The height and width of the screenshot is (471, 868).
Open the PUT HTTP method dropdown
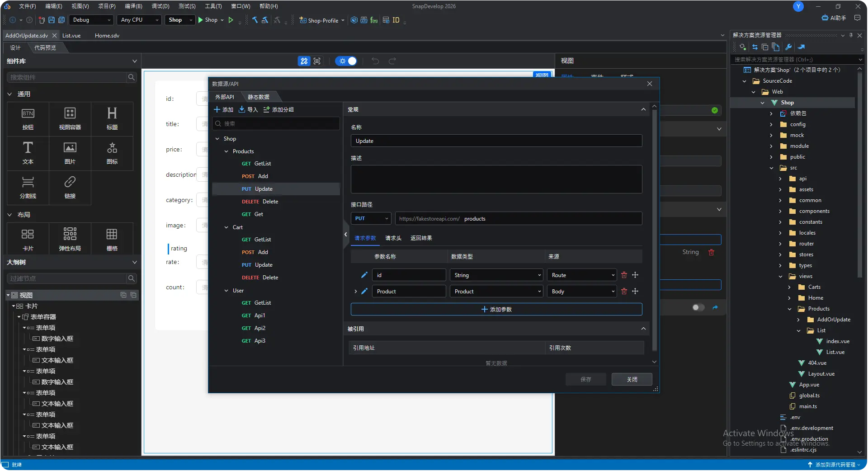click(371, 219)
